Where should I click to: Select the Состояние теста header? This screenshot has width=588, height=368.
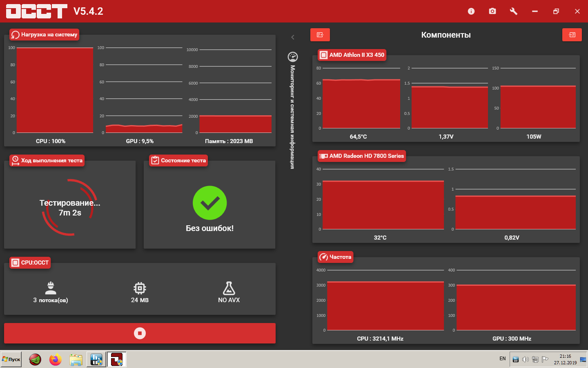pyautogui.click(x=178, y=161)
